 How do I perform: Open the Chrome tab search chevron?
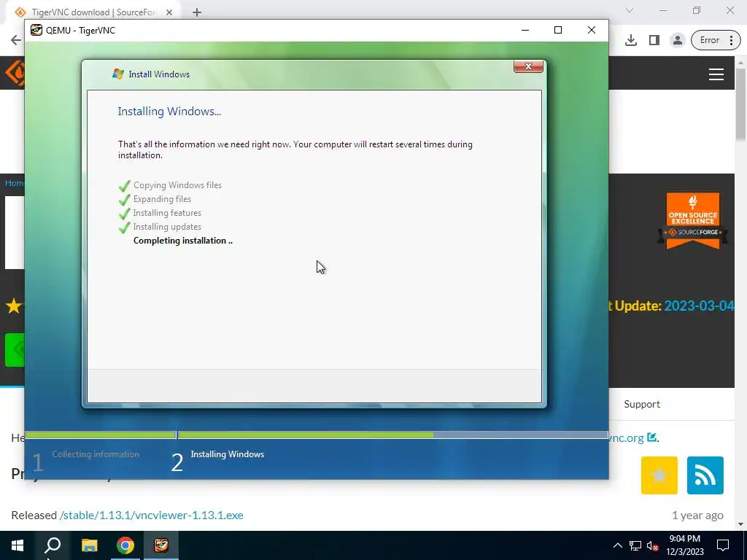point(630,10)
